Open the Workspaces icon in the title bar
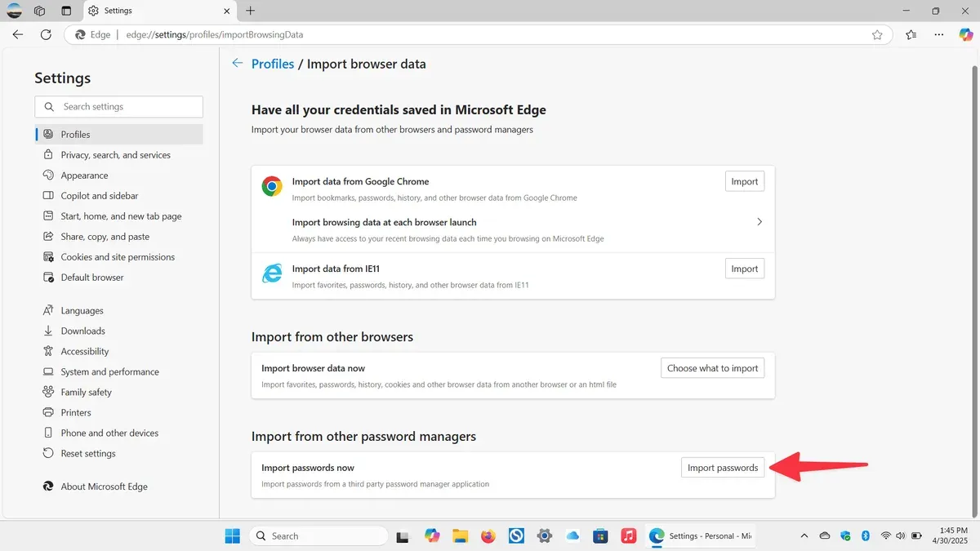Viewport: 980px width, 551px height. (x=40, y=11)
